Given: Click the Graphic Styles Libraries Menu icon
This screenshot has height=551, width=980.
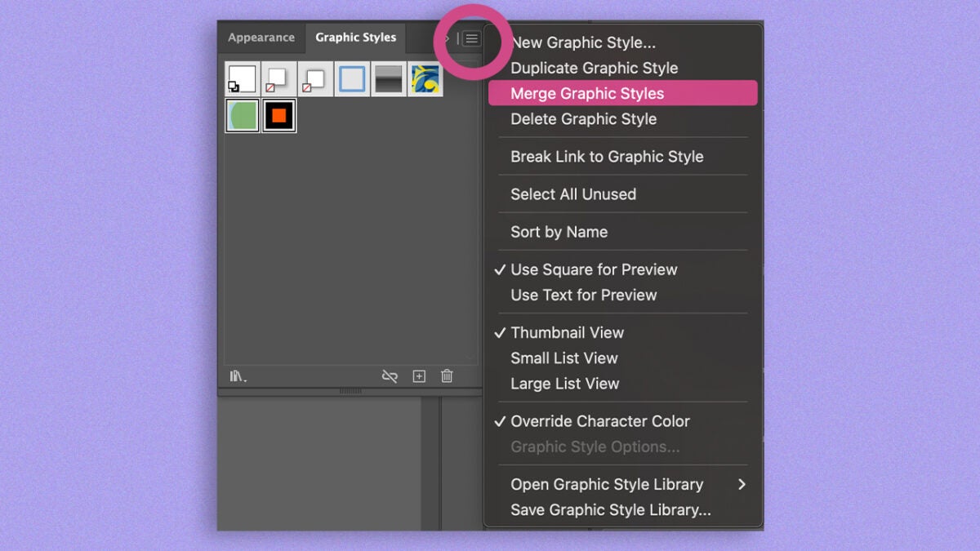Looking at the screenshot, I should [238, 376].
